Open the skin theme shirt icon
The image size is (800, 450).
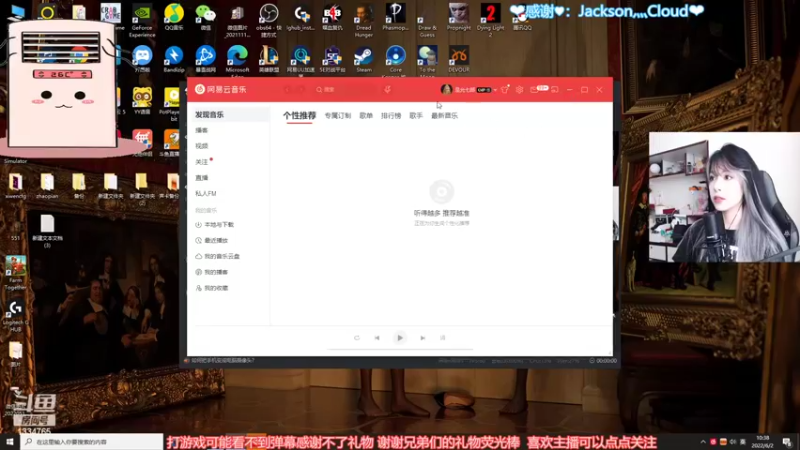tap(505, 89)
